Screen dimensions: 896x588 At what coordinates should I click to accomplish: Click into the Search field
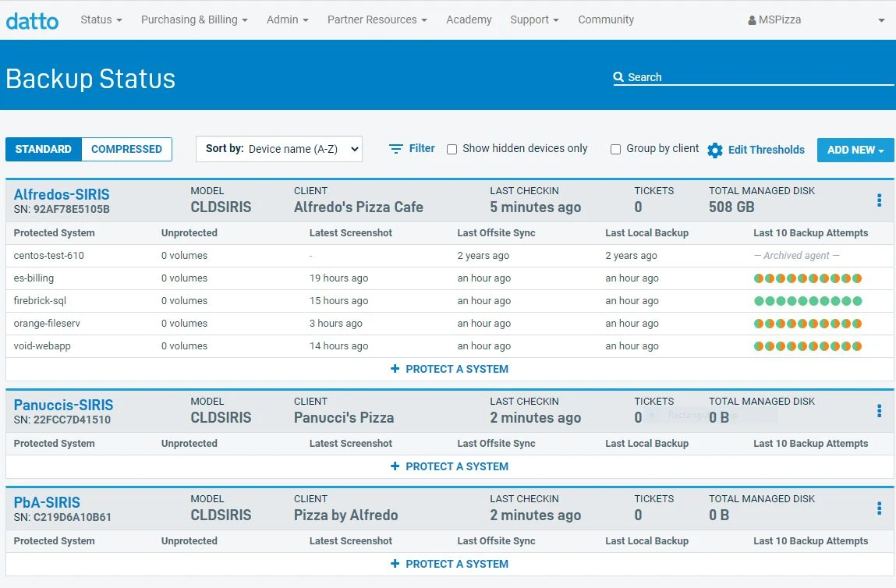coord(756,77)
